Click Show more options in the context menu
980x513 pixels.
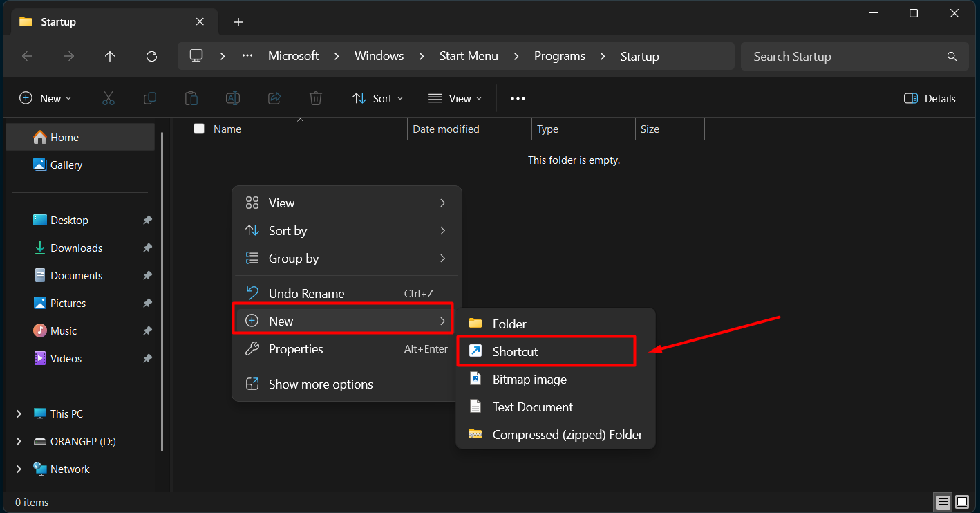320,384
